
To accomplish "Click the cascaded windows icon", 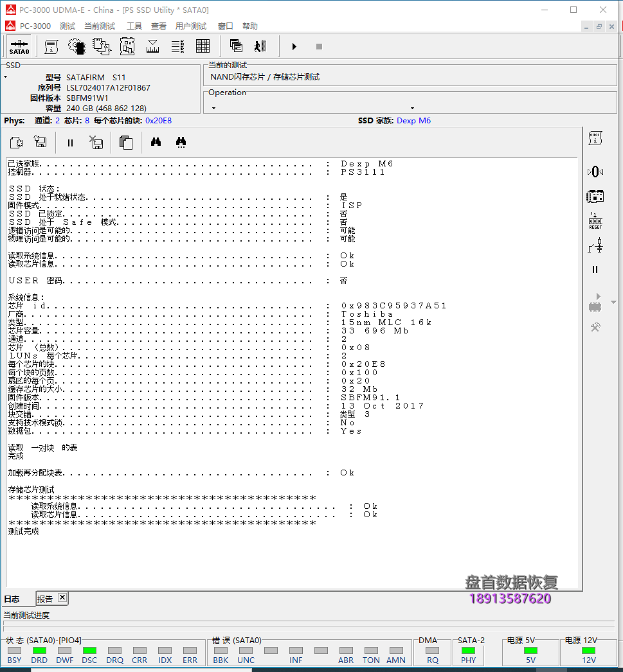I will point(236,46).
